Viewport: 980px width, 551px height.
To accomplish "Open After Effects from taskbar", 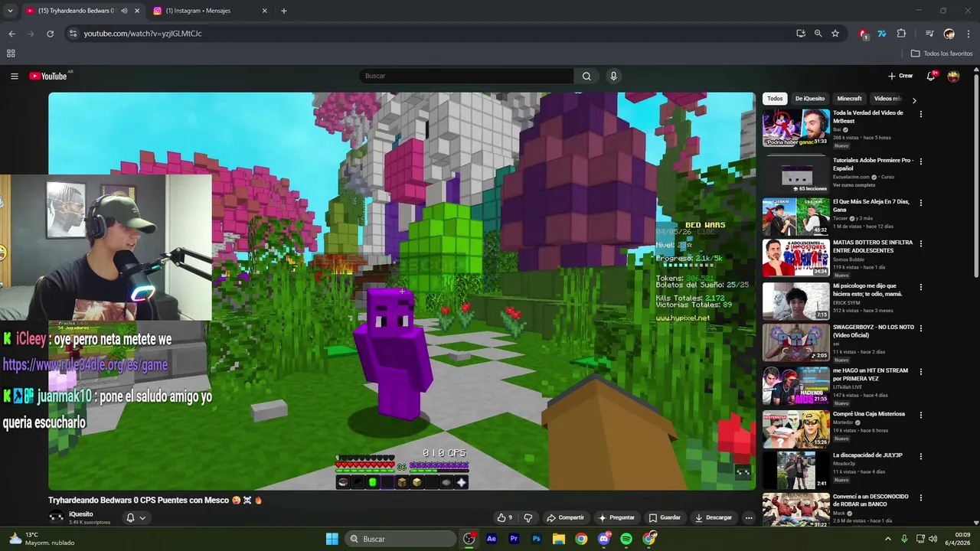I will (x=492, y=539).
